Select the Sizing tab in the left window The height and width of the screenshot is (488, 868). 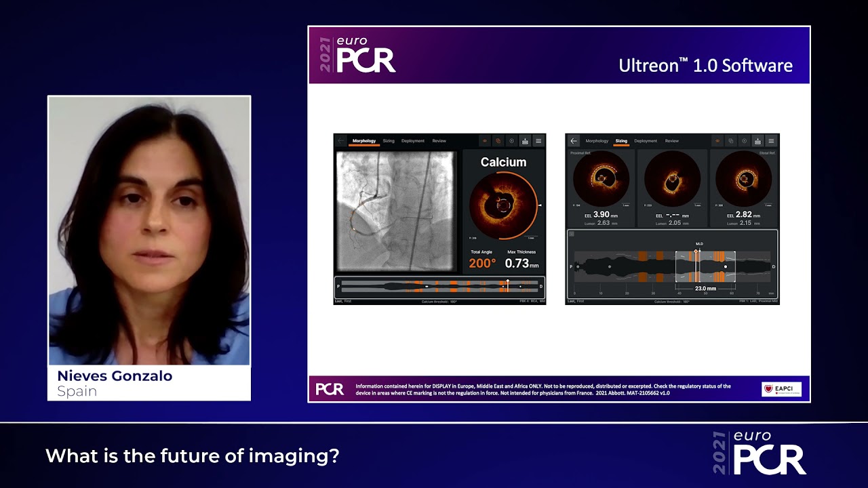(389, 141)
